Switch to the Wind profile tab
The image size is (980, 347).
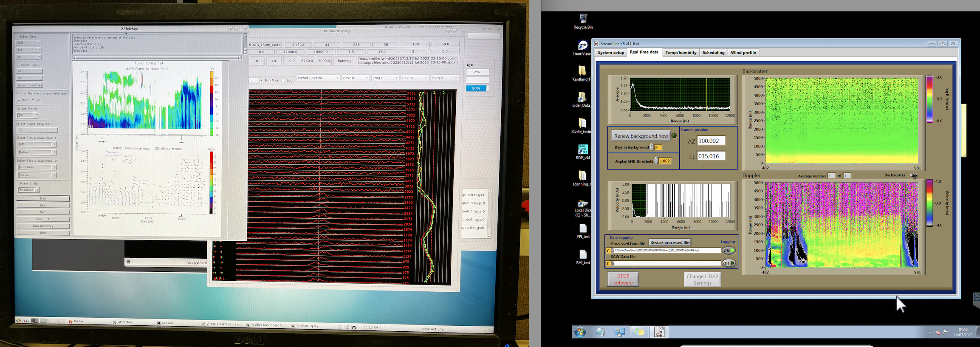point(743,53)
